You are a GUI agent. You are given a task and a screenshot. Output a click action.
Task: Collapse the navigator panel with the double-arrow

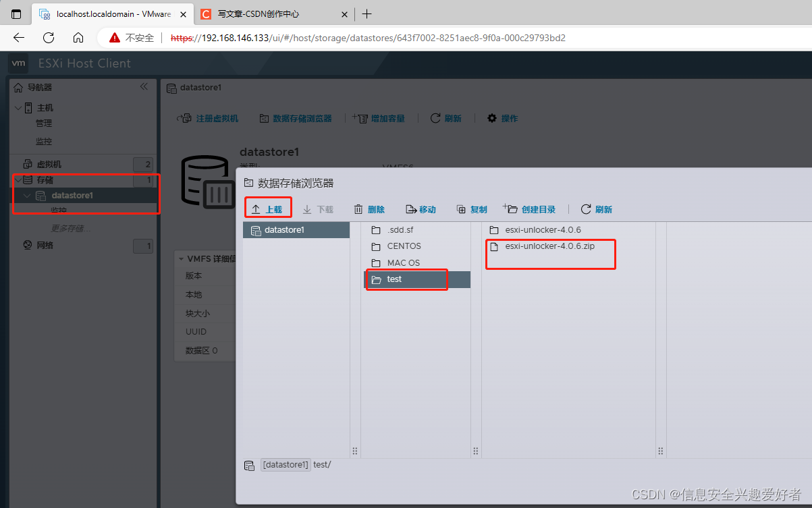pos(144,86)
